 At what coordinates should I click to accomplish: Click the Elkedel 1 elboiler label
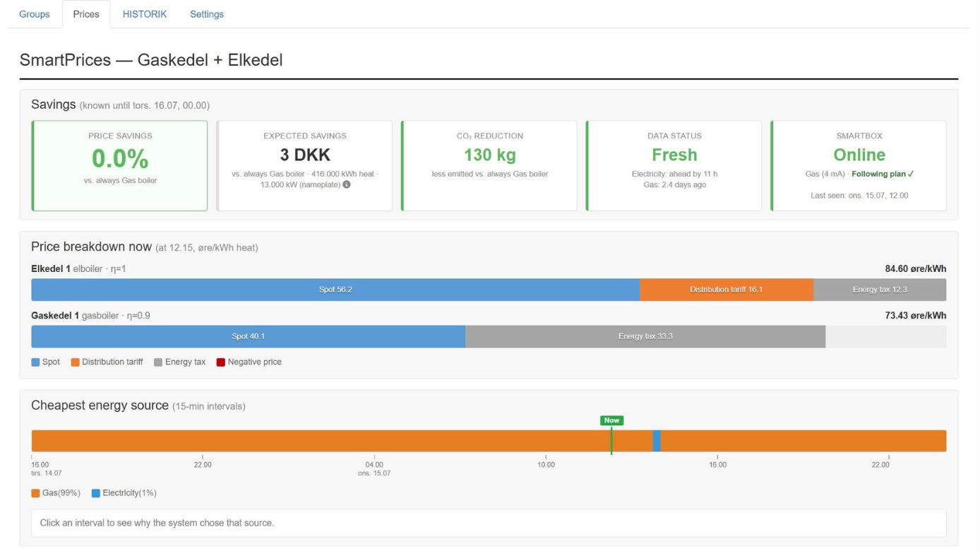pyautogui.click(x=78, y=269)
